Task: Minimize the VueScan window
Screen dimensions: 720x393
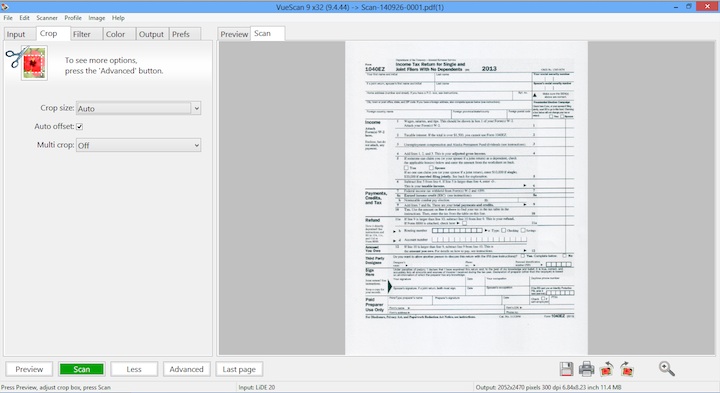Action: coord(676,7)
